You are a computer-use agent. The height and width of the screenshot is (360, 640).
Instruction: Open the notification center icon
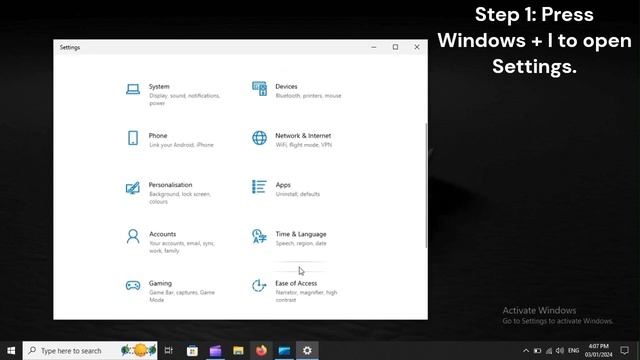624,351
